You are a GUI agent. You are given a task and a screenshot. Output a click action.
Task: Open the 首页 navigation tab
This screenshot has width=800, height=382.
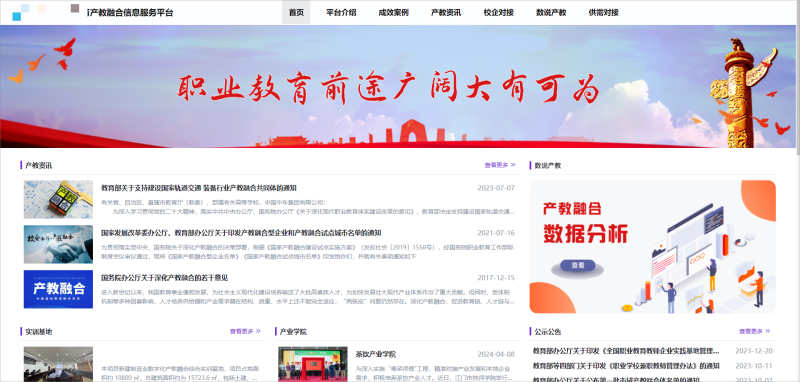click(296, 13)
